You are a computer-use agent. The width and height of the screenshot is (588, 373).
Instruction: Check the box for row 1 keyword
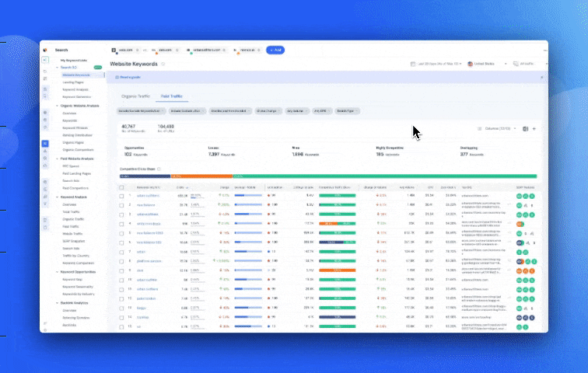click(121, 196)
